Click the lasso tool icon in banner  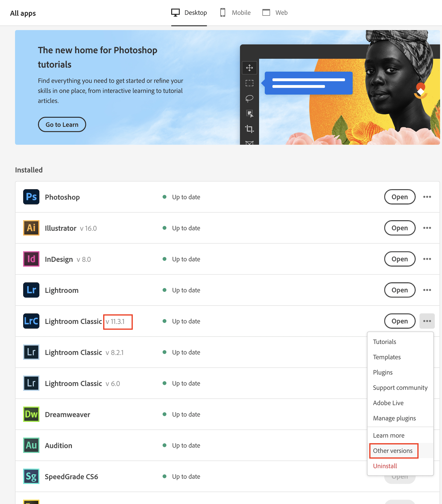pos(249,98)
